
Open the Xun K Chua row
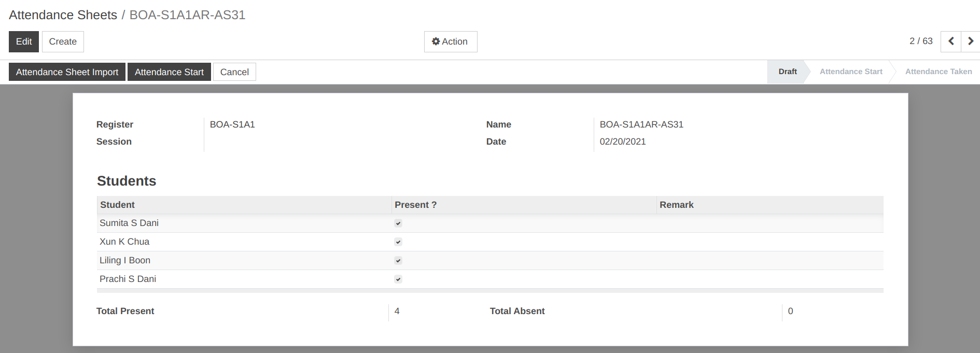pyautogui.click(x=490, y=242)
